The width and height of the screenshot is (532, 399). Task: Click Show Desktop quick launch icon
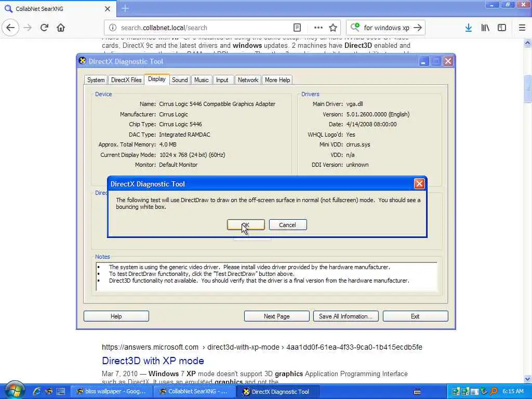[x=61, y=391]
